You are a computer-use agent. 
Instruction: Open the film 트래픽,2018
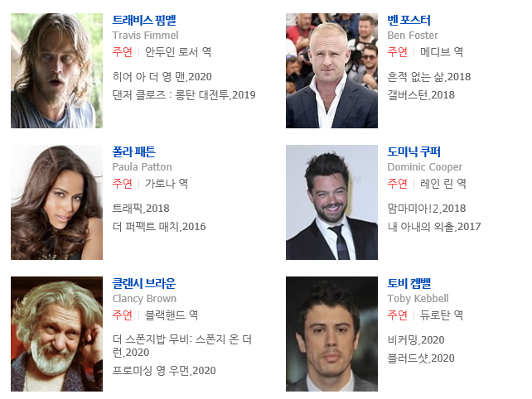coord(141,208)
